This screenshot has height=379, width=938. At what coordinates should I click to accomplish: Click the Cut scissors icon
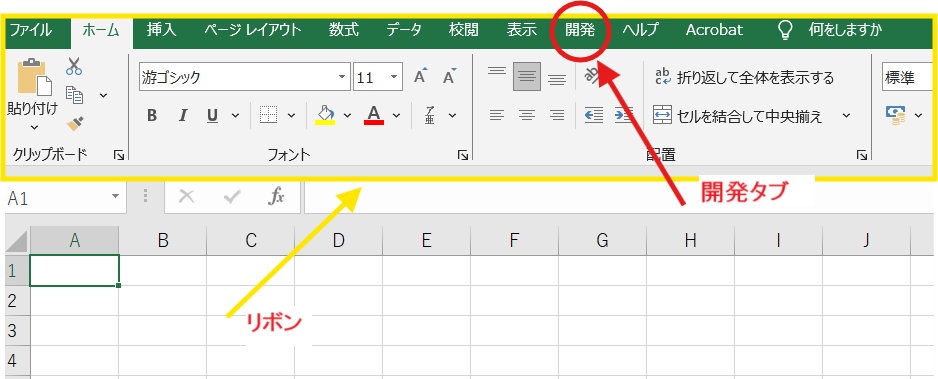pos(74,66)
